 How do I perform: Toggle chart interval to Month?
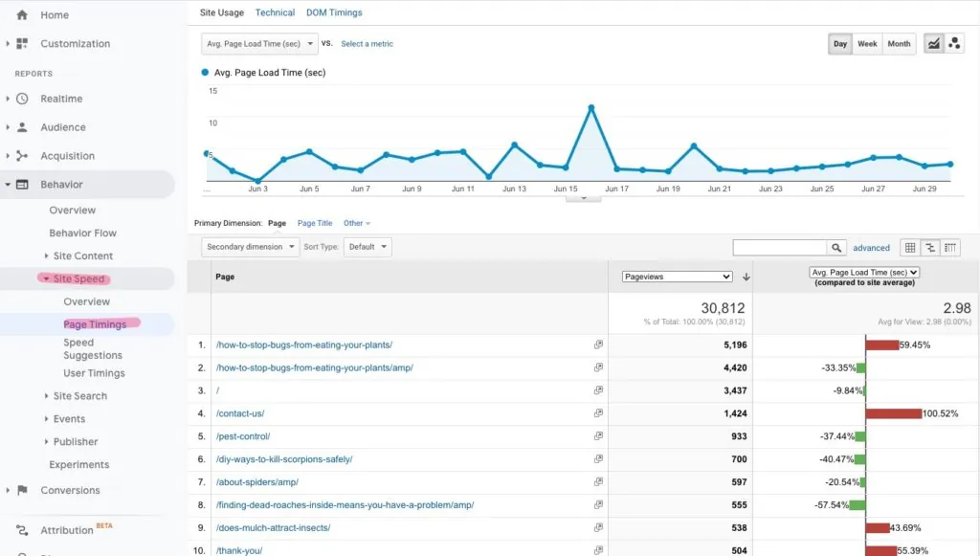tap(899, 44)
